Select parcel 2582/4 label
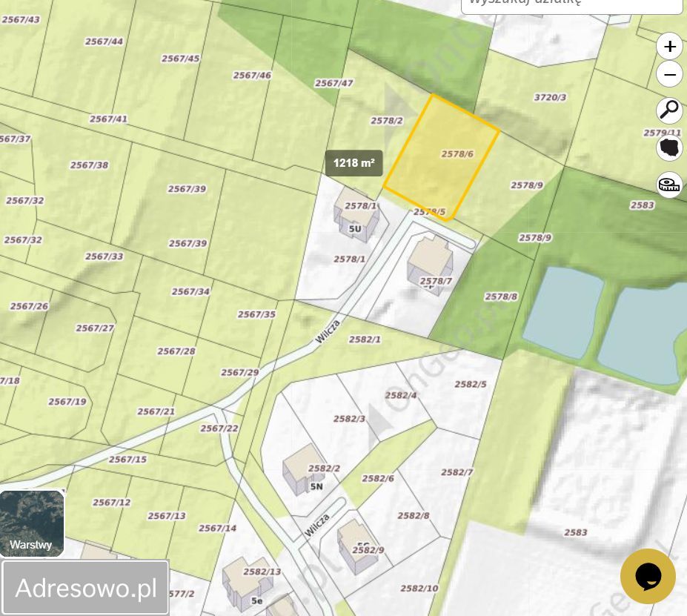 (x=401, y=395)
